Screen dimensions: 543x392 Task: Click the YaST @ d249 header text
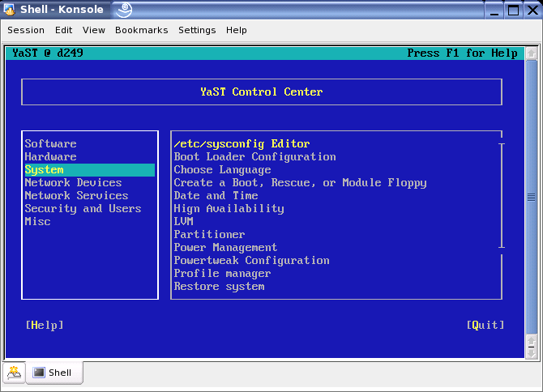click(x=48, y=53)
